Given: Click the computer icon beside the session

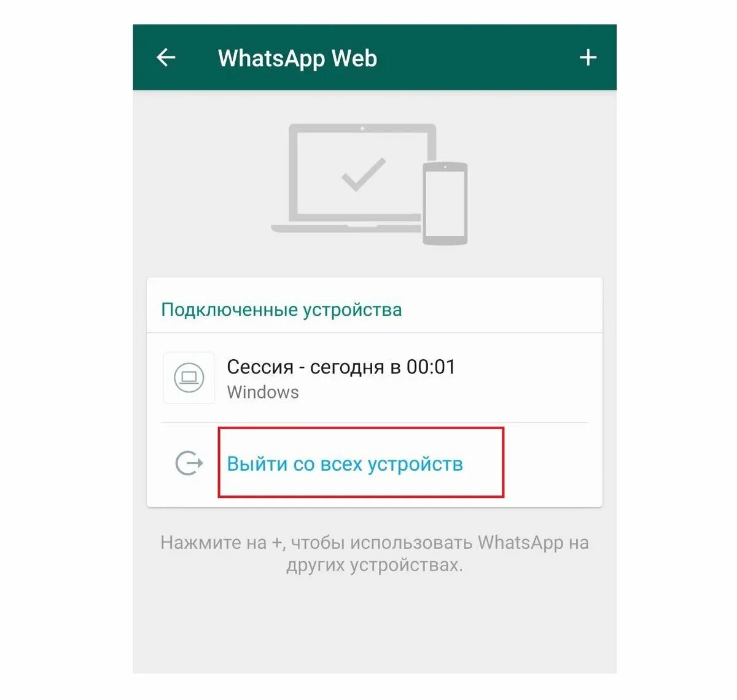Looking at the screenshot, I should pos(189,378).
